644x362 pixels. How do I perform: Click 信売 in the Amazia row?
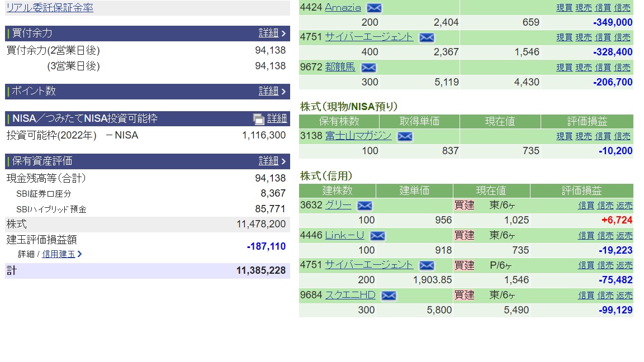click(622, 8)
